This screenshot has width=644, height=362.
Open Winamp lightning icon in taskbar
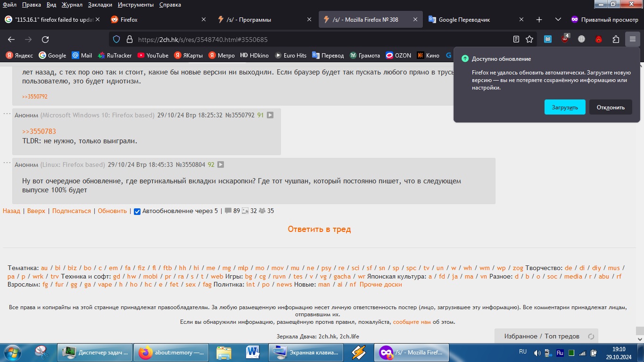click(359, 353)
